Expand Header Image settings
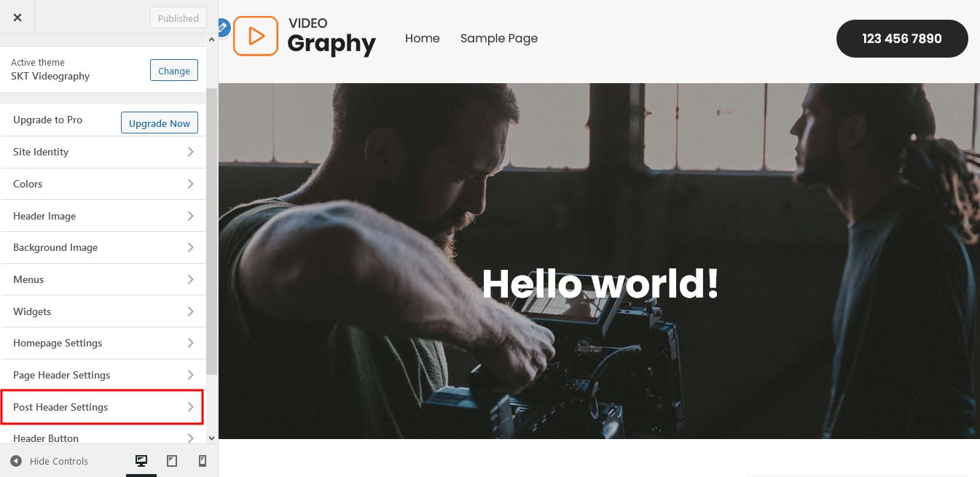Image resolution: width=980 pixels, height=477 pixels. click(103, 216)
